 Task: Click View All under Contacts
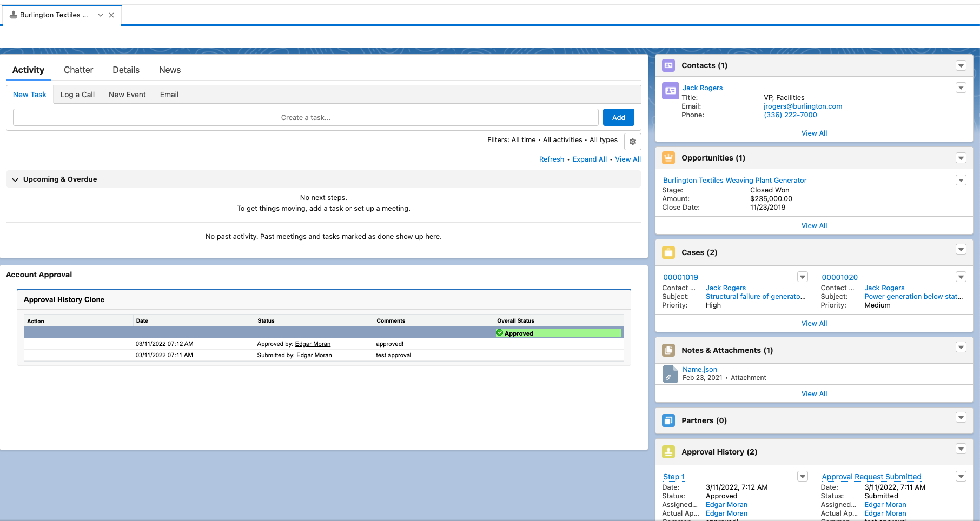click(814, 133)
